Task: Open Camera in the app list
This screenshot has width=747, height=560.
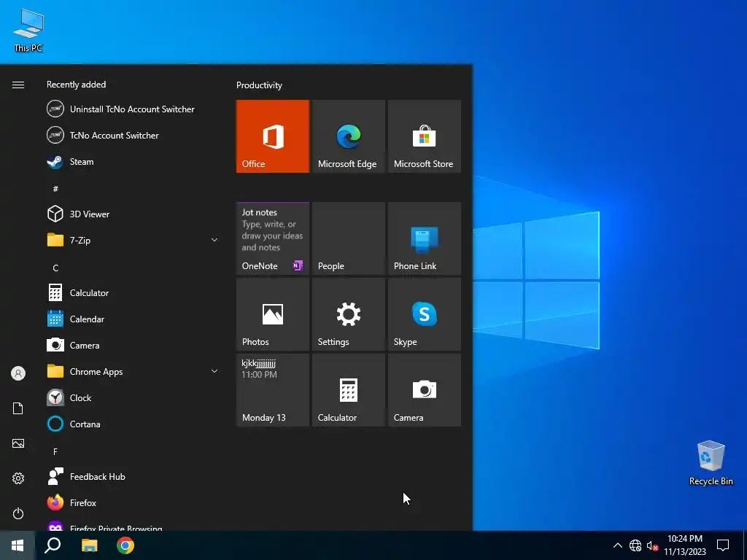Action: [x=133, y=345]
